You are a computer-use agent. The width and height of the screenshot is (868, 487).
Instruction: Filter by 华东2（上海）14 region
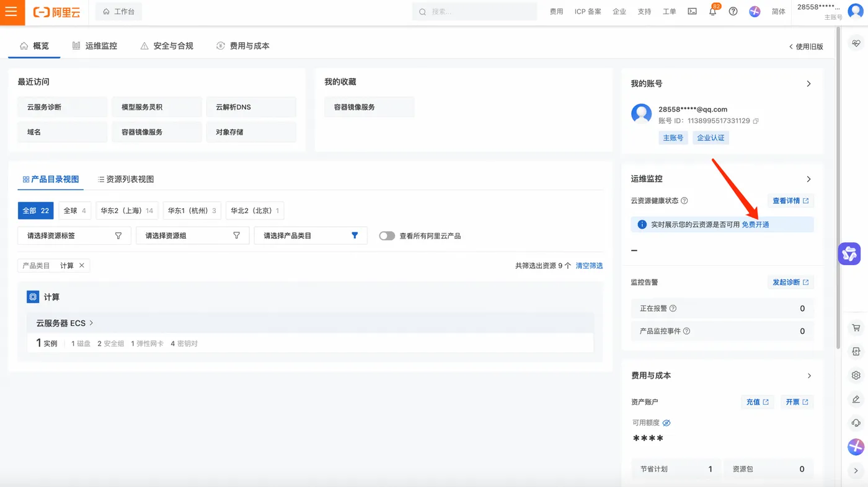pos(127,211)
